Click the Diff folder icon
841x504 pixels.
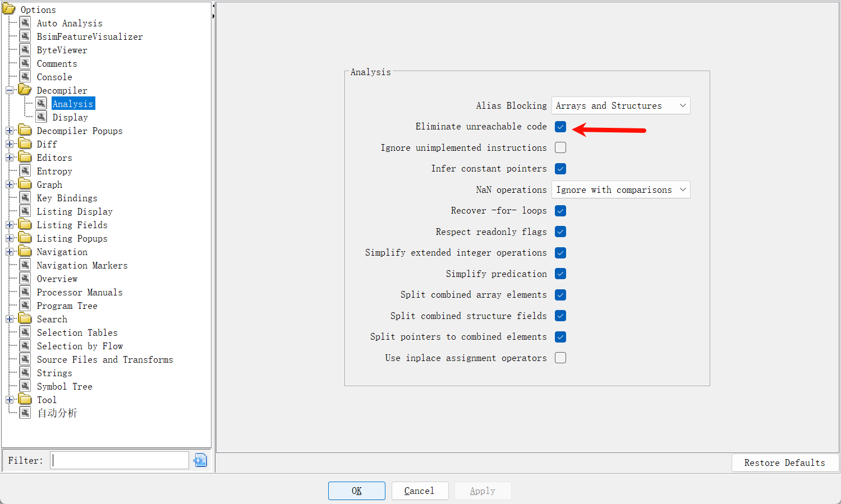tap(25, 144)
